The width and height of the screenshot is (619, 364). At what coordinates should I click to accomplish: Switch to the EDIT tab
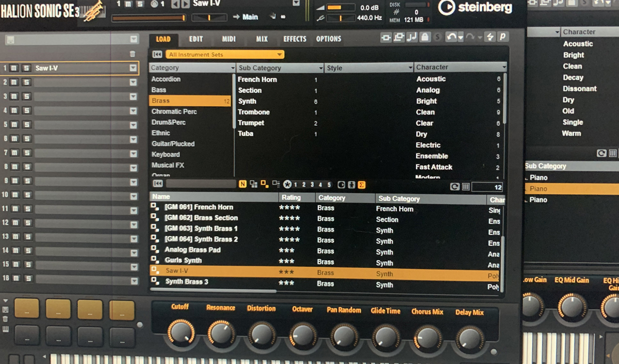coord(196,39)
